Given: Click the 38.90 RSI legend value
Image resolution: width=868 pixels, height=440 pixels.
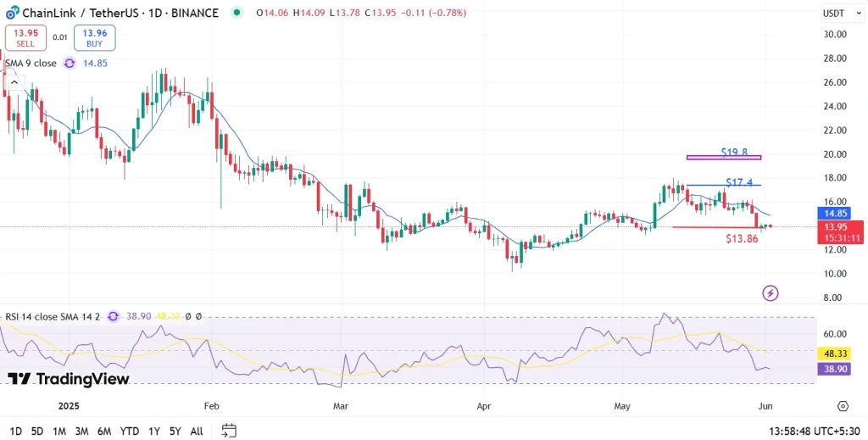Looking at the screenshot, I should [x=139, y=316].
